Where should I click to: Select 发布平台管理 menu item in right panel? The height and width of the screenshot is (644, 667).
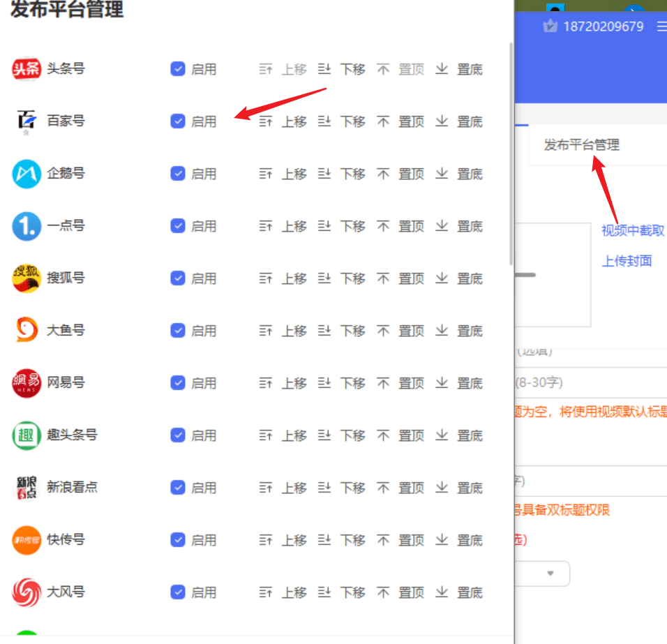tap(581, 144)
